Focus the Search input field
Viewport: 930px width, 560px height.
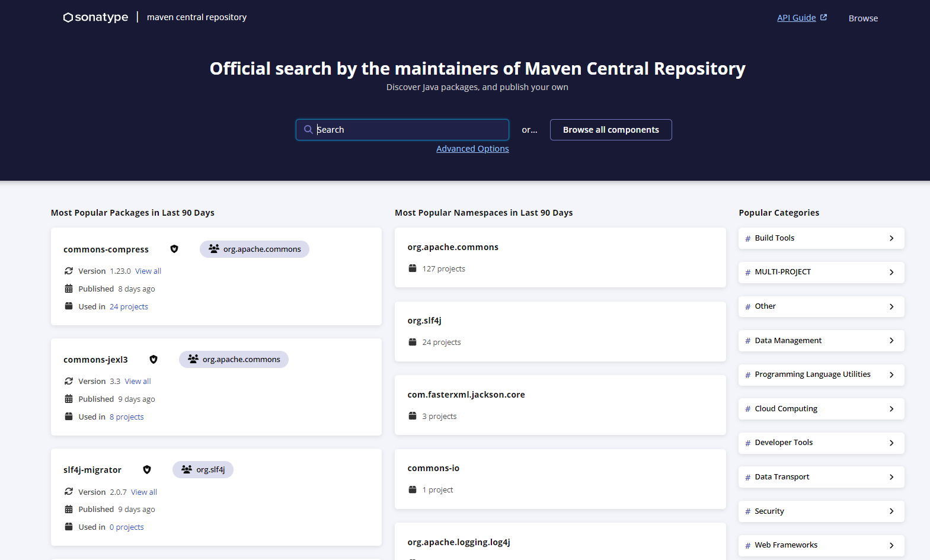[x=409, y=130]
